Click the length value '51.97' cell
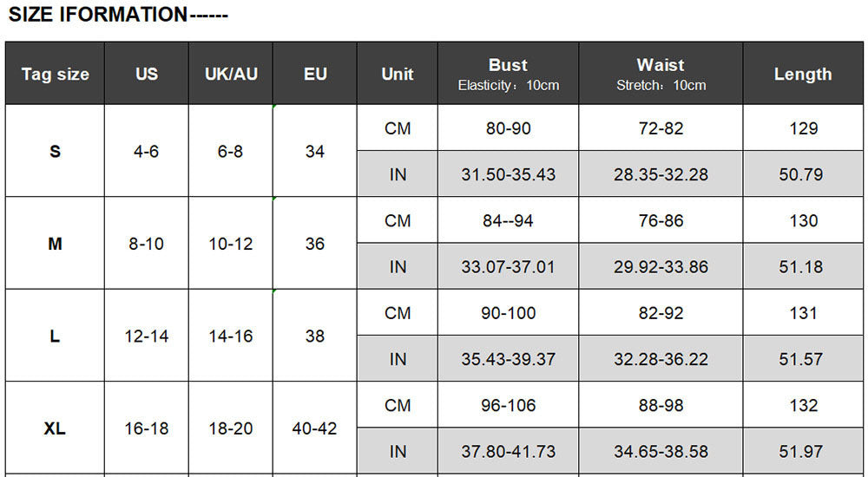The image size is (868, 477). pyautogui.click(x=803, y=451)
